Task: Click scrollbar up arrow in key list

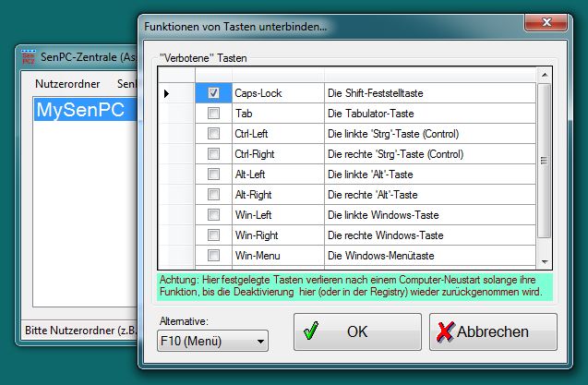Action: click(x=544, y=75)
